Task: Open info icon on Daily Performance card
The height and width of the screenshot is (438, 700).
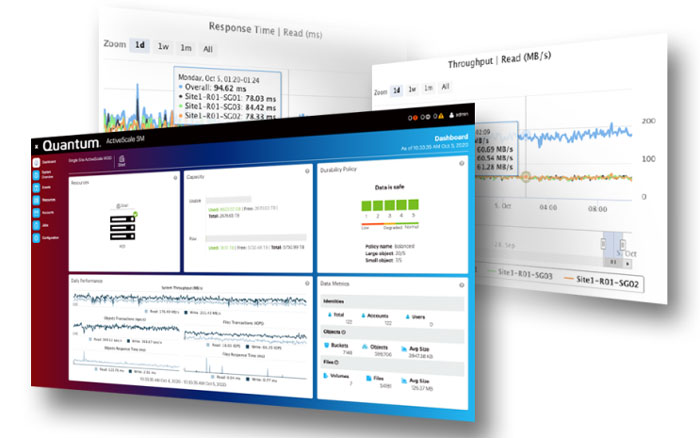Action: click(x=307, y=283)
